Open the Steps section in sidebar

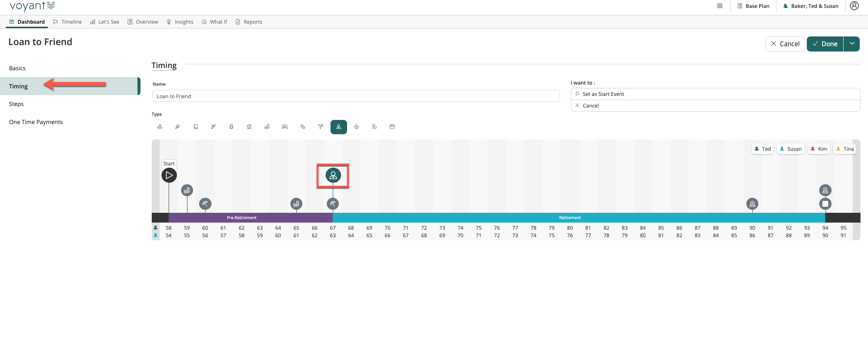[x=16, y=104]
